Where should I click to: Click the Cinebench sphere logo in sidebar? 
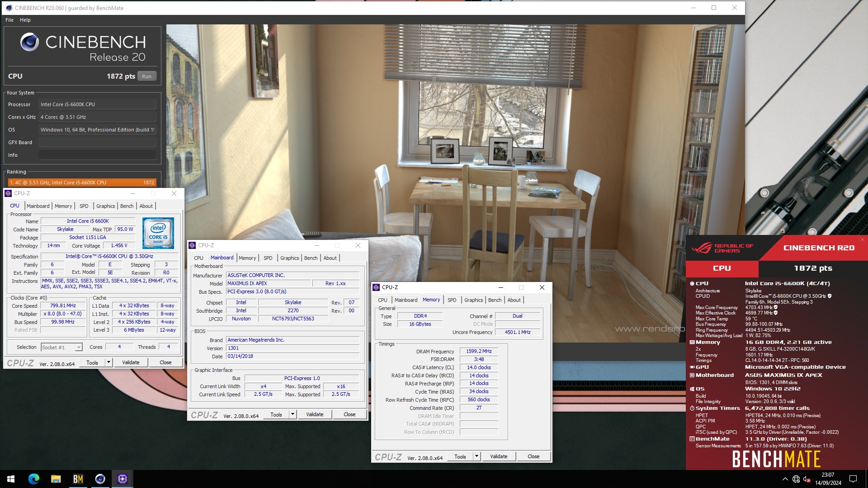click(30, 42)
